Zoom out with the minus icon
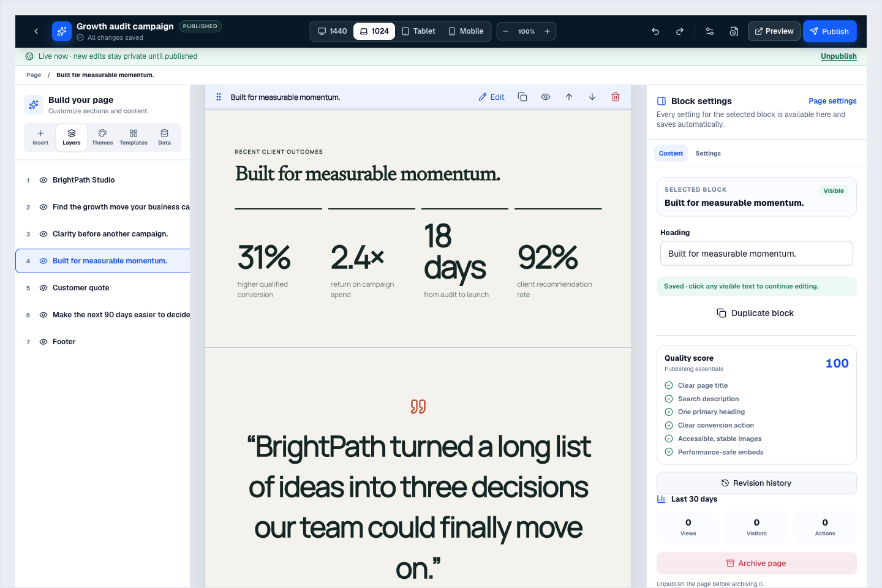The image size is (882, 588). [505, 31]
